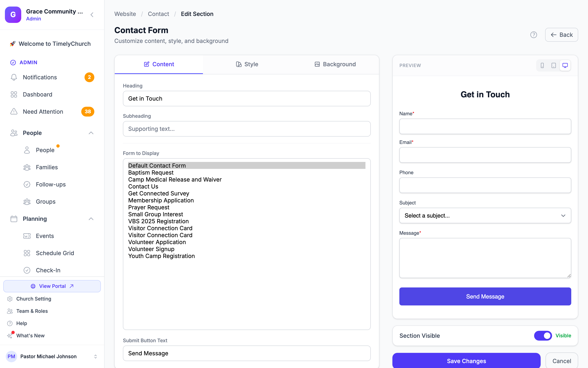Click the Need Attention warning icon
The width and height of the screenshot is (588, 368).
(x=14, y=111)
